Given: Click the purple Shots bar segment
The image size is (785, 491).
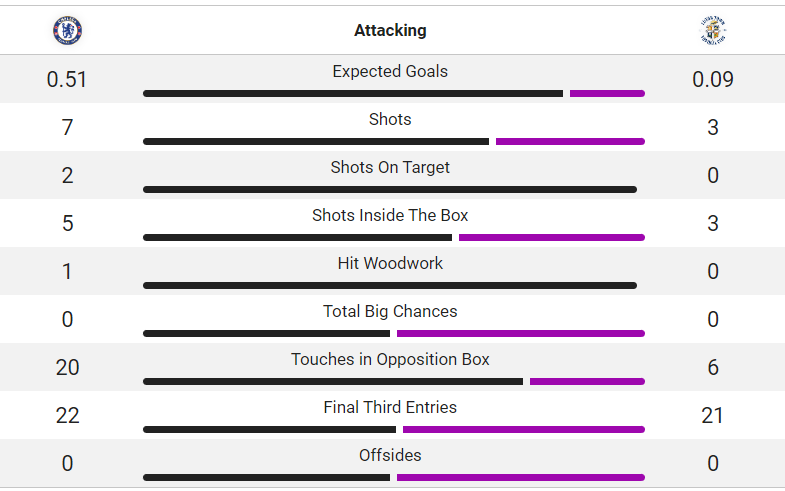Looking at the screenshot, I should pos(570,142).
